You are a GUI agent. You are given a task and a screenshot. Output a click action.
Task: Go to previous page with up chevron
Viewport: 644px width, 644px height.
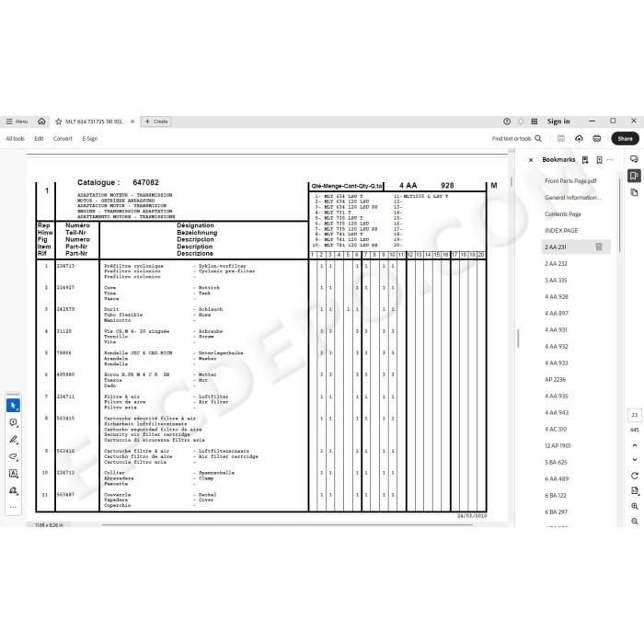coord(634,445)
